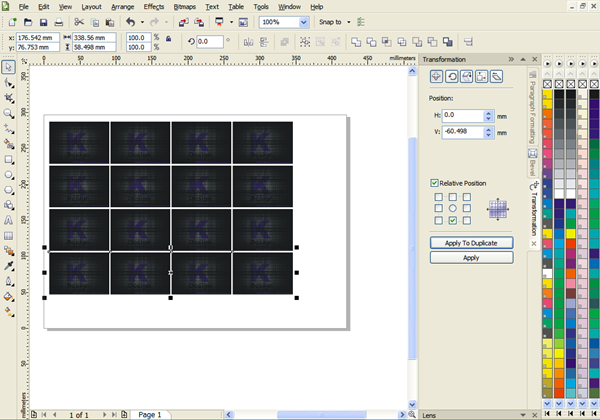Click the object width field 338.56 mm
600x420 pixels.
94,37
